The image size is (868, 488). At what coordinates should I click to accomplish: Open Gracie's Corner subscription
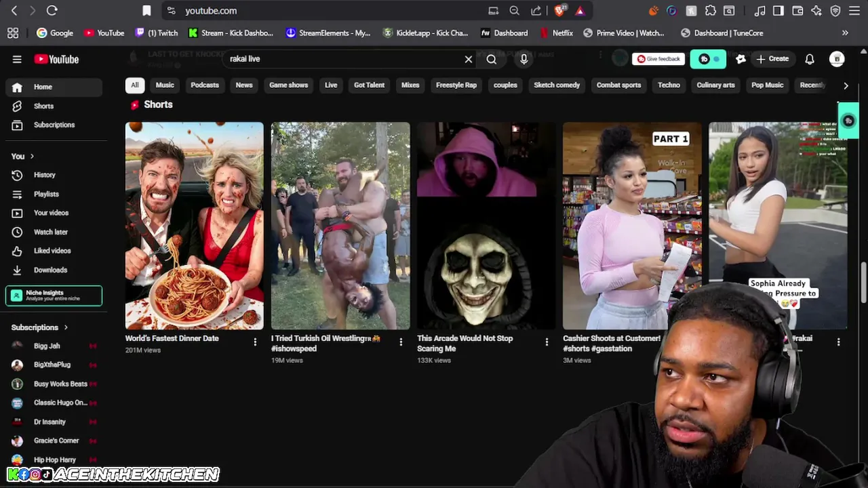click(54, 441)
